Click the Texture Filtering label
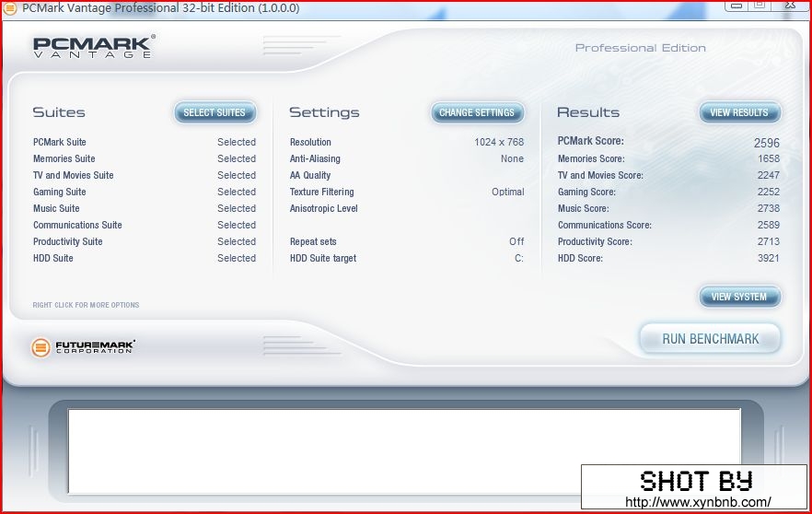Image resolution: width=812 pixels, height=514 pixels. tap(321, 192)
